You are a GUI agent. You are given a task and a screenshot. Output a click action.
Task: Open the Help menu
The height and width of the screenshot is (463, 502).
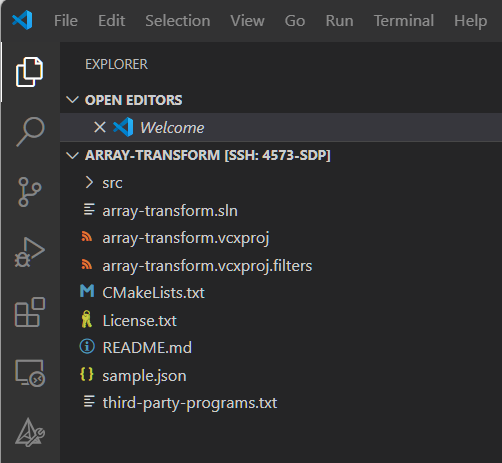coord(470,21)
